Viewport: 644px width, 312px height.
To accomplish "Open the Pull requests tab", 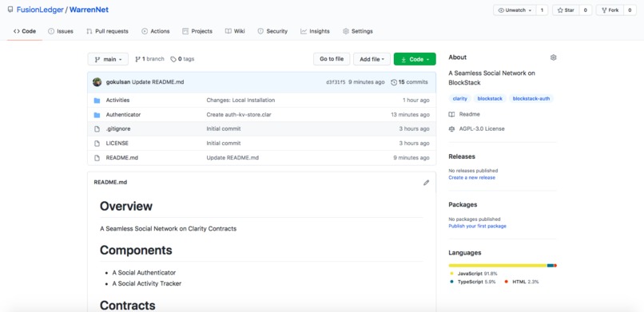I will tap(108, 31).
